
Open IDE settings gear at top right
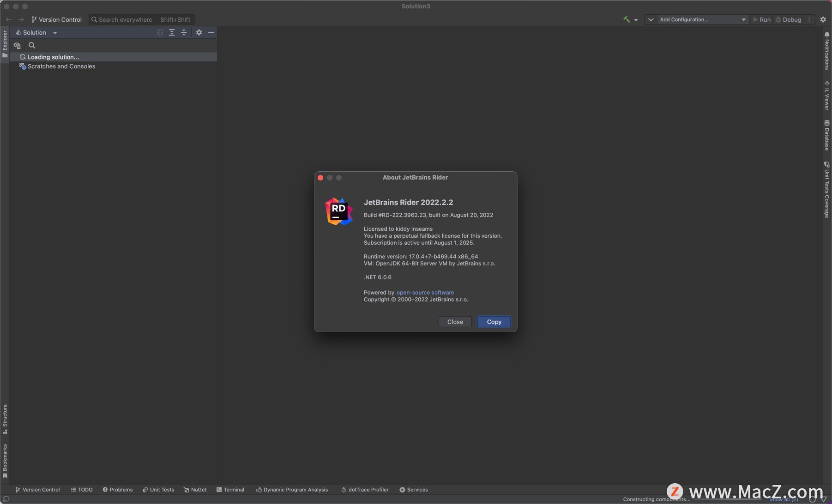[823, 19]
